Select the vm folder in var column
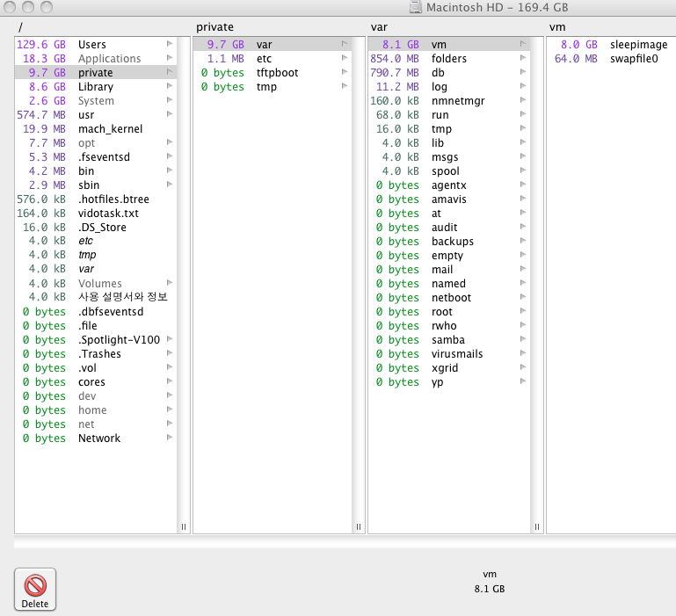This screenshot has width=676, height=616. coord(449,45)
